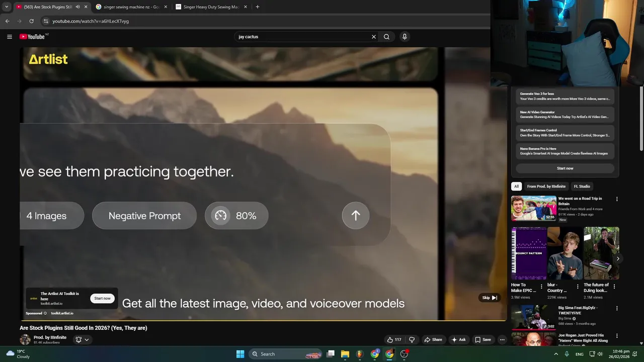
Task: Open options for 'The future of DJing' short
Action: point(614,286)
